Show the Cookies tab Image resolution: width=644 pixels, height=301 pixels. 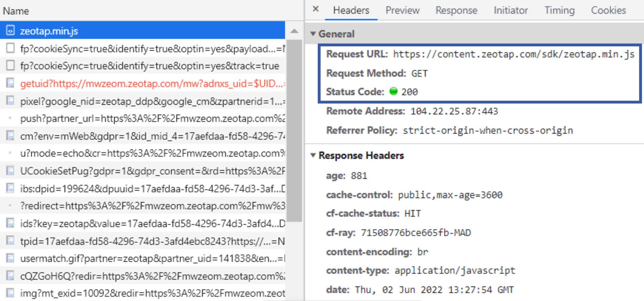pyautogui.click(x=608, y=10)
